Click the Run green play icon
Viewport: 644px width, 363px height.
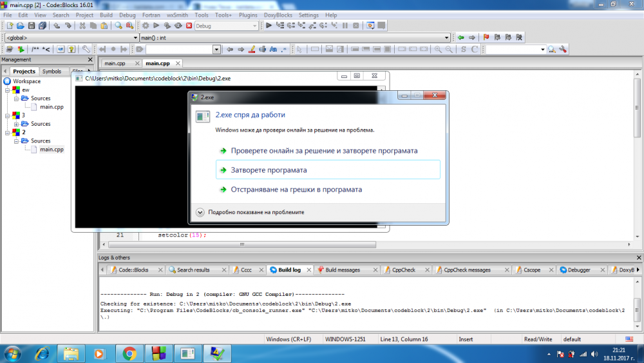coord(156,26)
